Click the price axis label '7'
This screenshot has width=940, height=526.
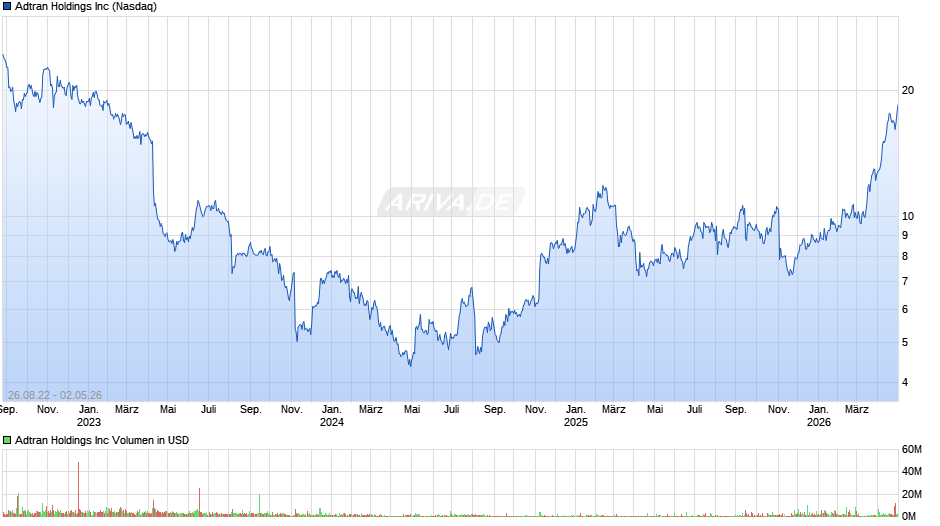[905, 281]
